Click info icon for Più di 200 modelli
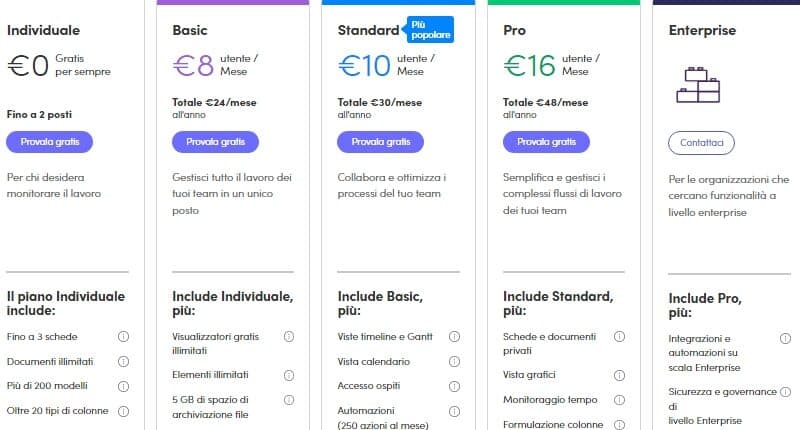This screenshot has width=800, height=430. click(124, 386)
